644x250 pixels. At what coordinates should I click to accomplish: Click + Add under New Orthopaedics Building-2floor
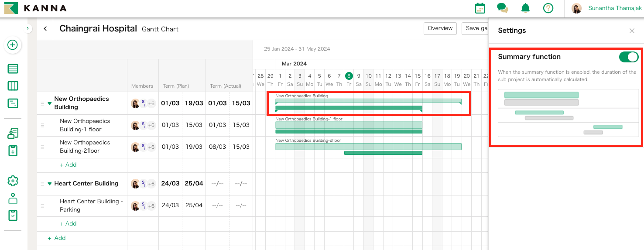pyautogui.click(x=68, y=165)
